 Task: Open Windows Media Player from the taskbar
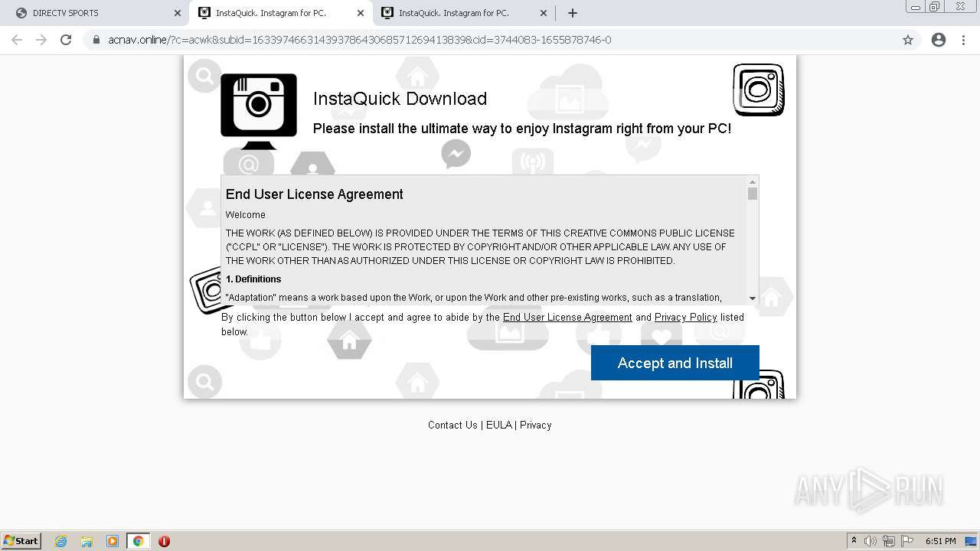pos(113,541)
